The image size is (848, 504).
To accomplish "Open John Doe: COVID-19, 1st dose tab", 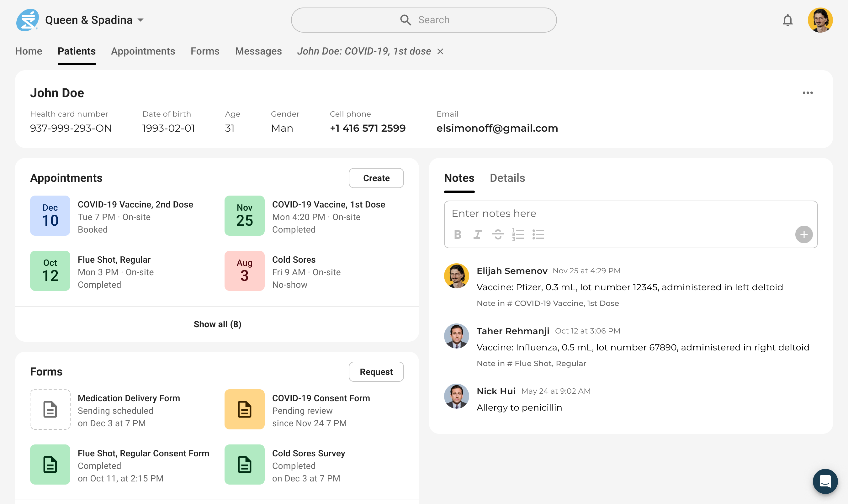I will point(364,51).
